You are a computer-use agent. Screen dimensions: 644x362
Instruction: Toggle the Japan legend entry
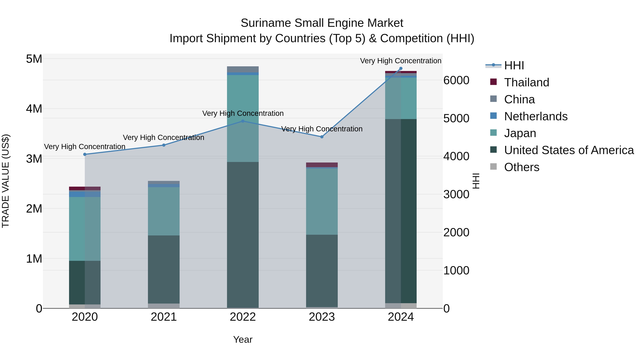(513, 133)
